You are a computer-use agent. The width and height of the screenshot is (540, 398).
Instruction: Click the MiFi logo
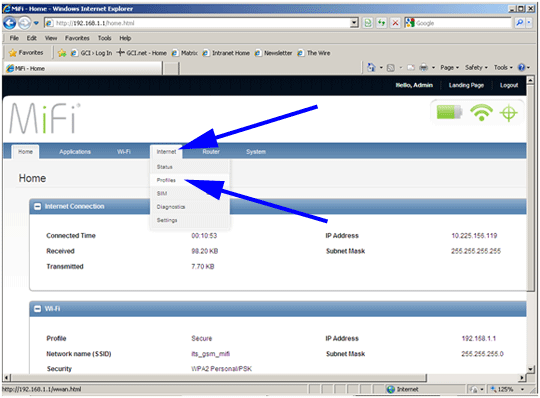coord(44,118)
